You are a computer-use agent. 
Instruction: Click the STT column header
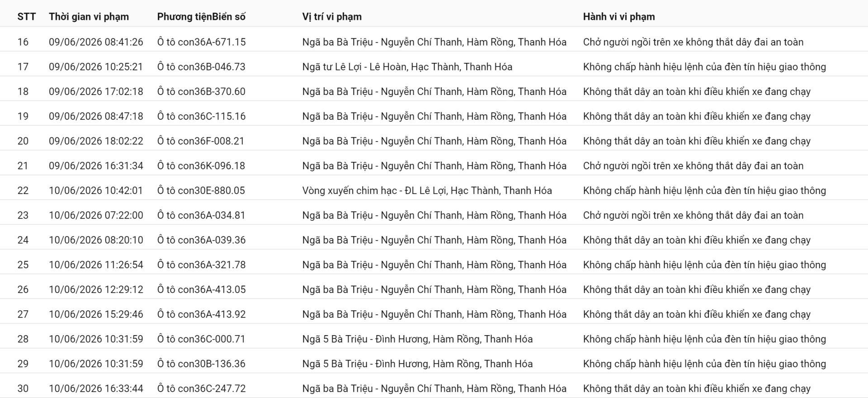click(x=26, y=17)
